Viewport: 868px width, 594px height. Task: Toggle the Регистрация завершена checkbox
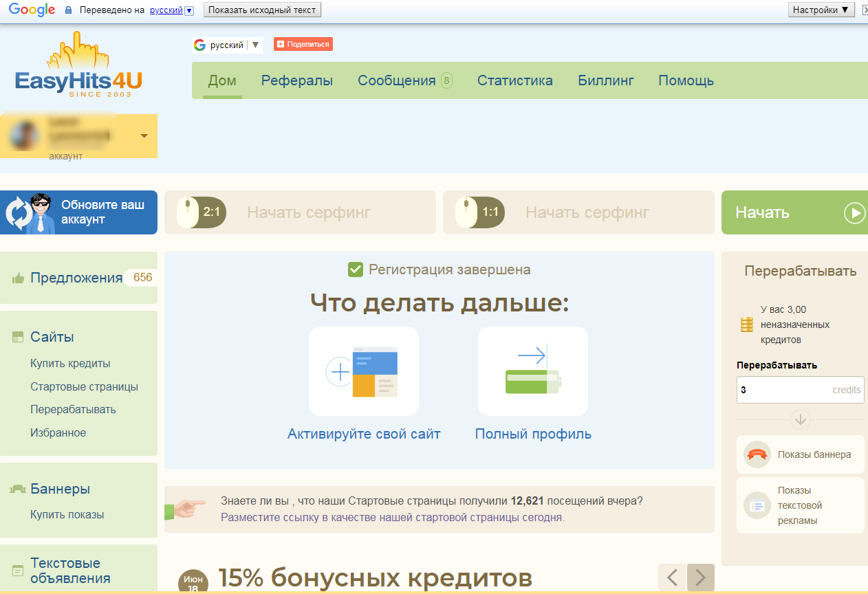(356, 269)
